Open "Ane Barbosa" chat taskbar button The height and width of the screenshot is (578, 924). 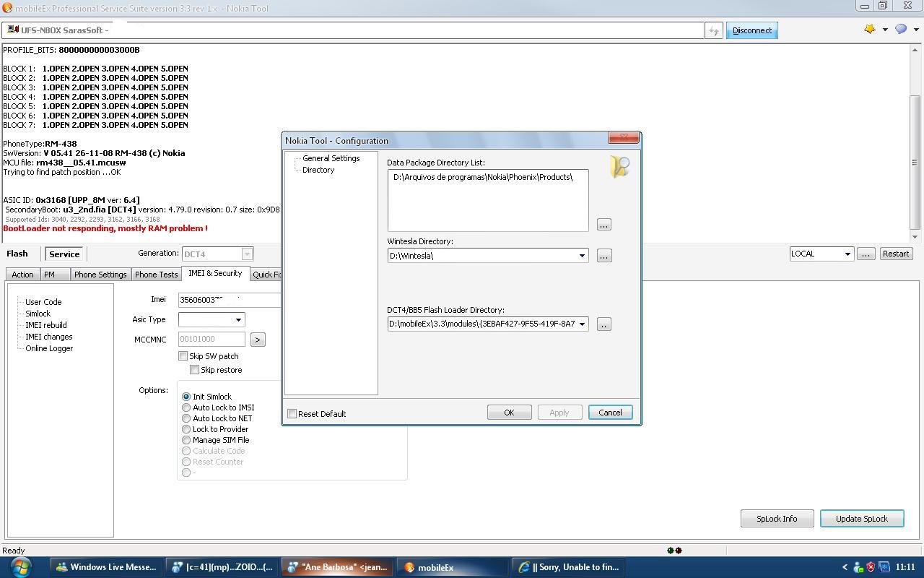click(337, 567)
